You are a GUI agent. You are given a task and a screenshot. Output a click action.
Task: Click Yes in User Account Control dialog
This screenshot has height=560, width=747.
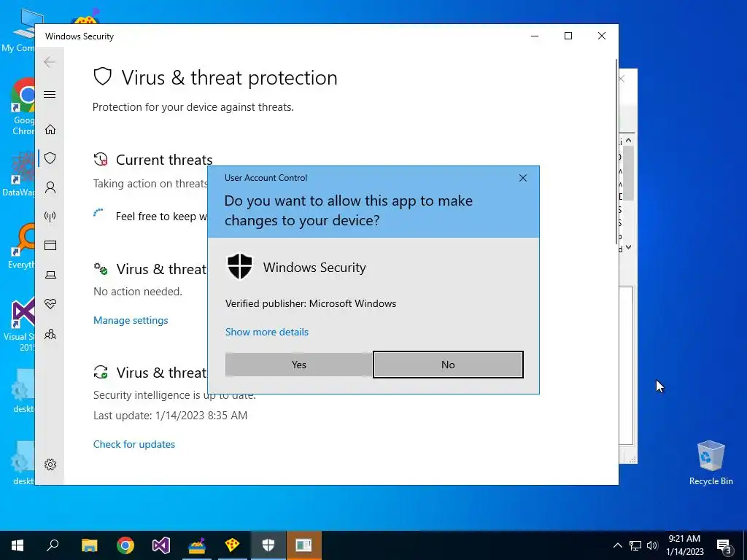[298, 365]
